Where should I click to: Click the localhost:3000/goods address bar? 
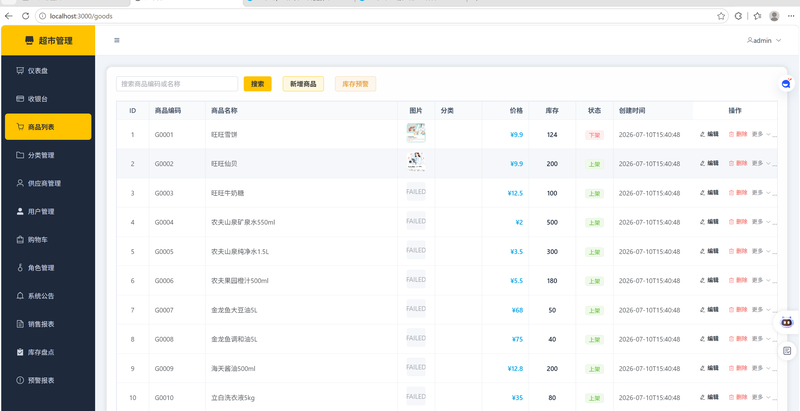(380, 16)
